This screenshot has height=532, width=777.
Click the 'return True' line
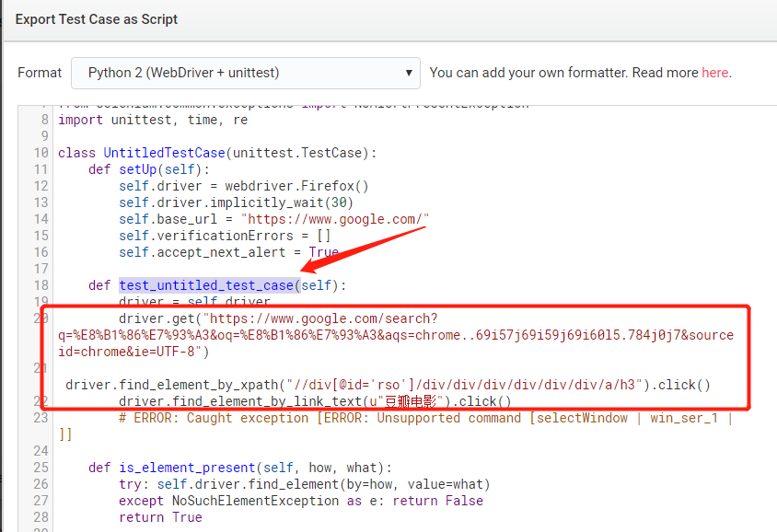coord(160,517)
